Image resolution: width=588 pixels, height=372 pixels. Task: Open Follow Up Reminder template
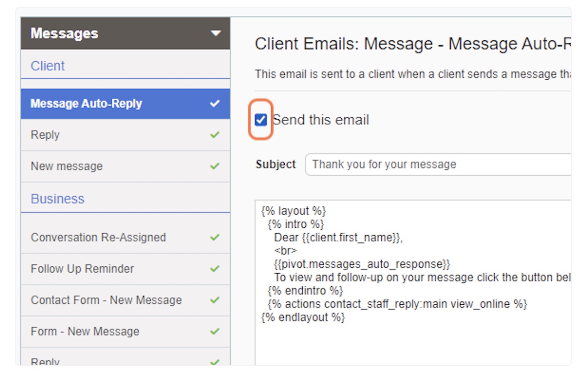click(x=125, y=269)
